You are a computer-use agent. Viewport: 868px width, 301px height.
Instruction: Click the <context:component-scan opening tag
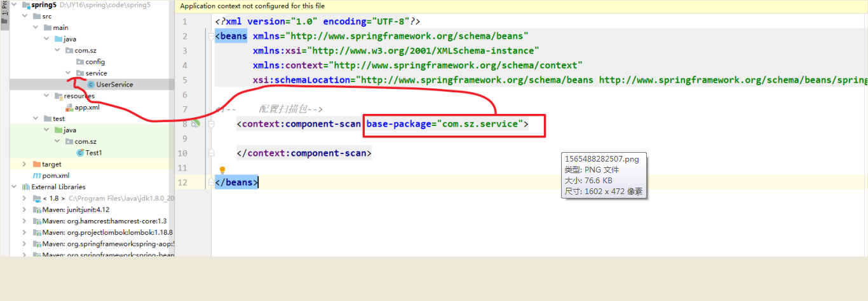(299, 124)
